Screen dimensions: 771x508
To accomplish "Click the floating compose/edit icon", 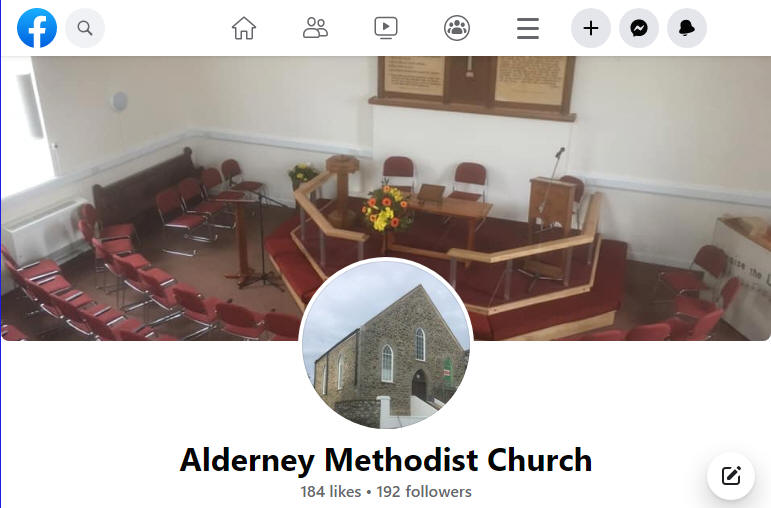I will 731,476.
